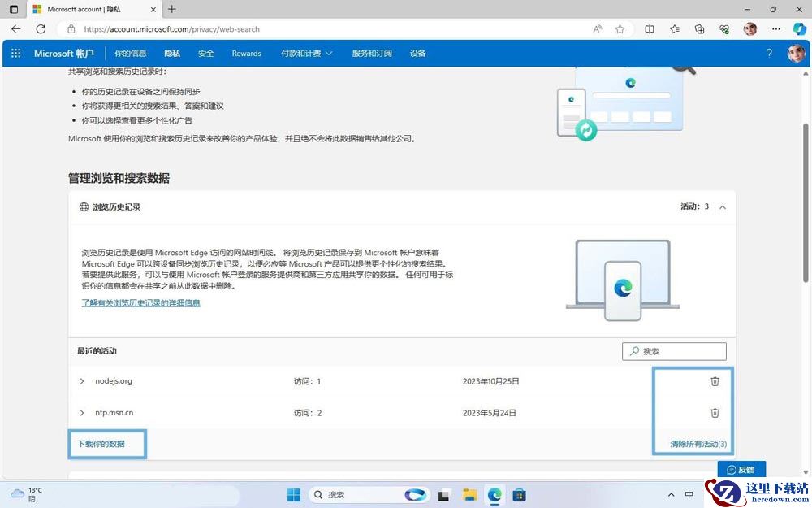Screen dimensions: 812x508
Task: Click 下载你的数据 link
Action: (x=101, y=444)
